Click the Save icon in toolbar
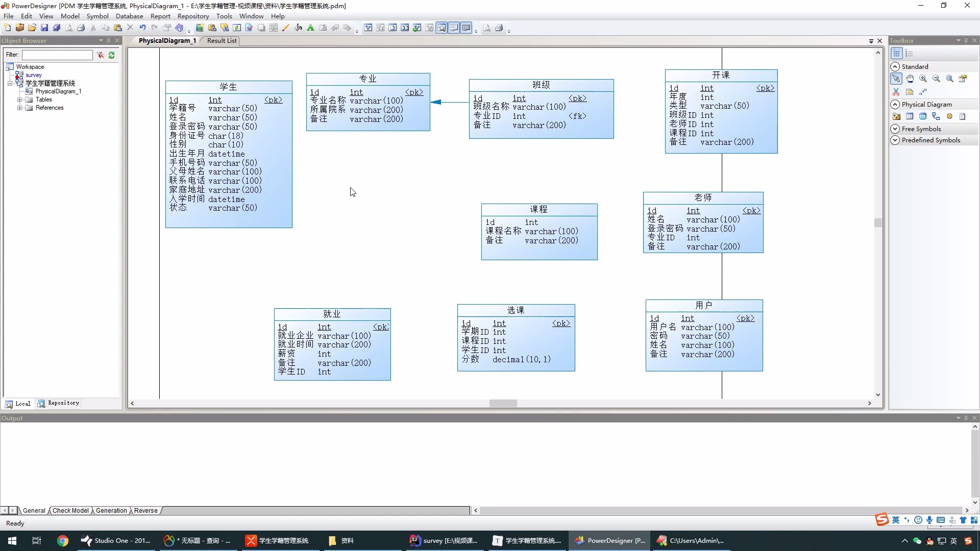 tap(44, 28)
